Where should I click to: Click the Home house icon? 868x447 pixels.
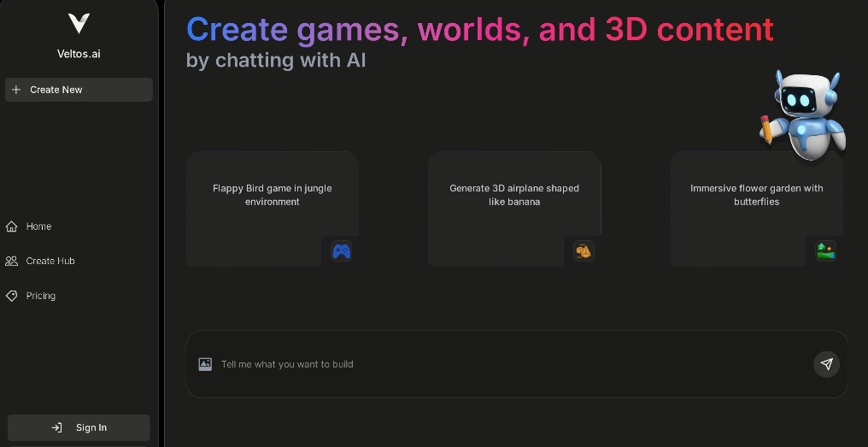12,226
